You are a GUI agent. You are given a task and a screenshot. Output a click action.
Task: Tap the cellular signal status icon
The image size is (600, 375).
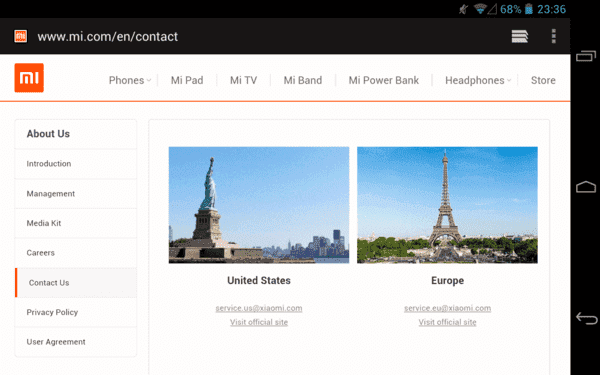tap(492, 9)
